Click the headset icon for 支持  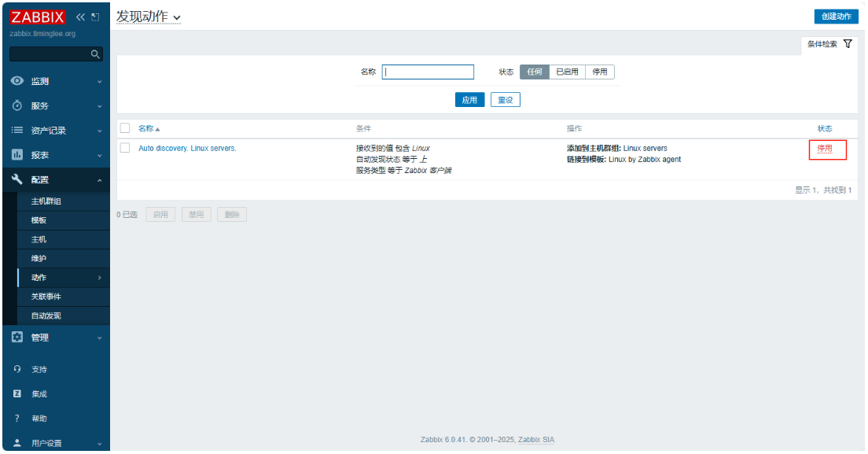point(17,369)
